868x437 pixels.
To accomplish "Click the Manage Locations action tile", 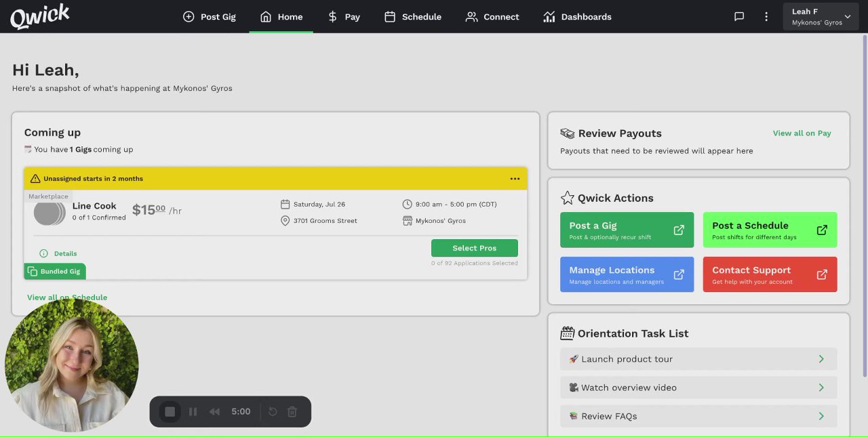I will pos(627,274).
